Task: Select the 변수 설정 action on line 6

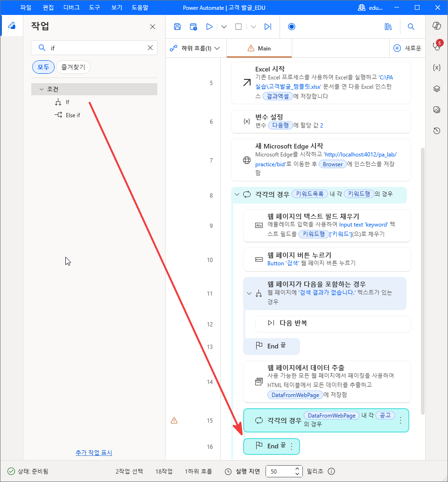Action: (321, 122)
